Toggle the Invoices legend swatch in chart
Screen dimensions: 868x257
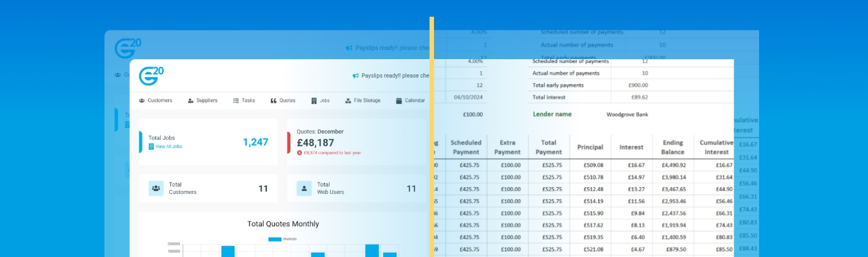point(275,239)
